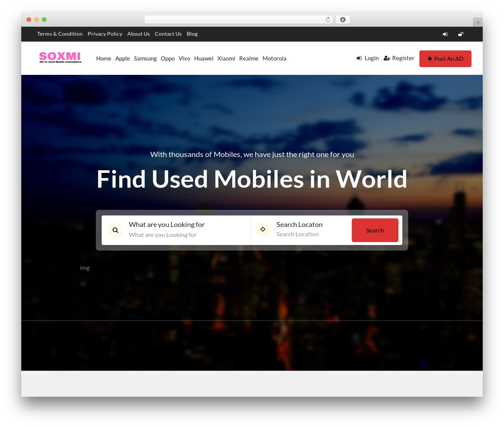This screenshot has height=427, width=504.
Task: Select Motorola in navigation menu
Action: (274, 58)
